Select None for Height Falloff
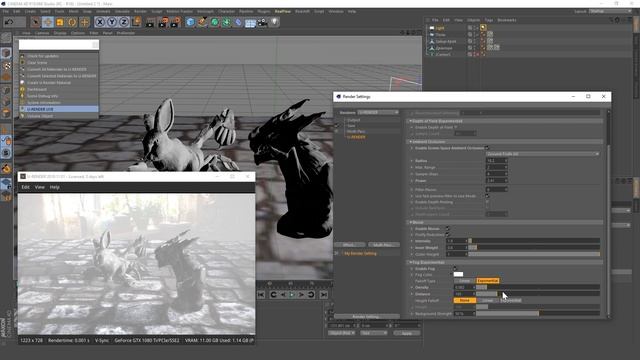640x360 pixels. [464, 300]
